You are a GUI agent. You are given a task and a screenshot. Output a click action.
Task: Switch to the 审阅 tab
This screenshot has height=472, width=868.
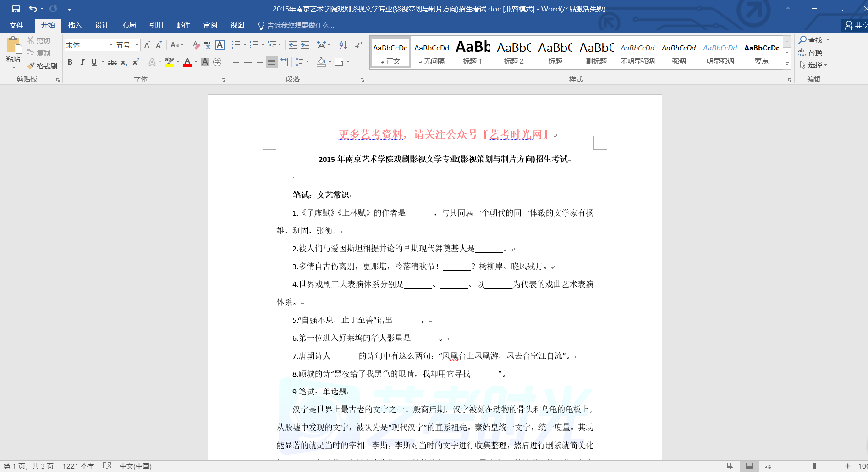pos(210,25)
